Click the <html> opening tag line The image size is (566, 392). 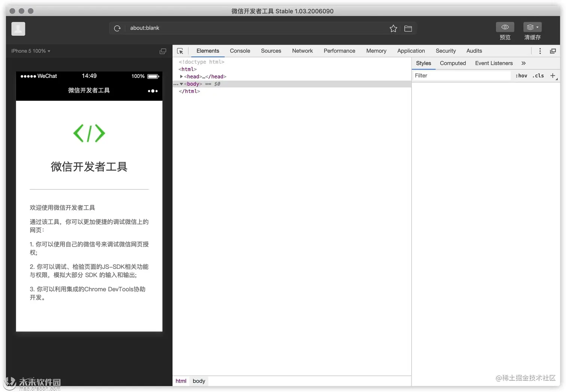(x=188, y=69)
